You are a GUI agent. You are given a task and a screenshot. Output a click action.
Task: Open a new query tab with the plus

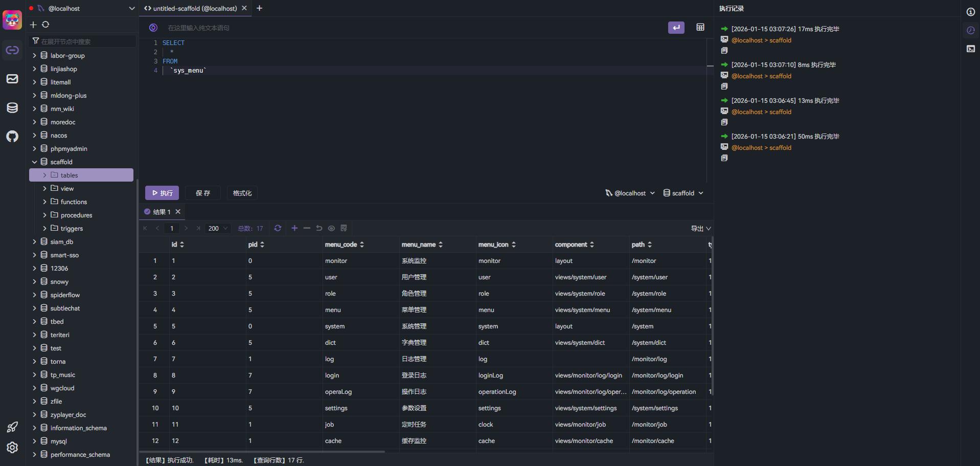point(259,8)
